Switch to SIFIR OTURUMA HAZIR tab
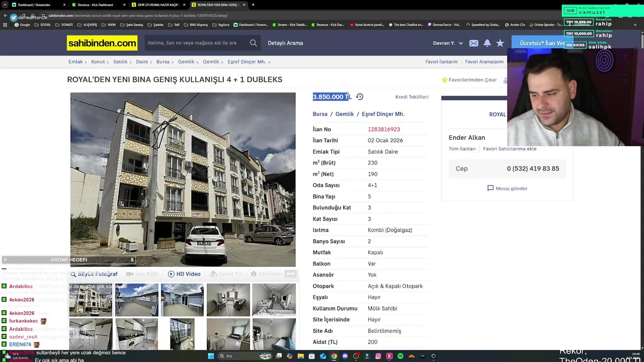Image resolution: width=644 pixels, height=362 pixels. coord(158,5)
